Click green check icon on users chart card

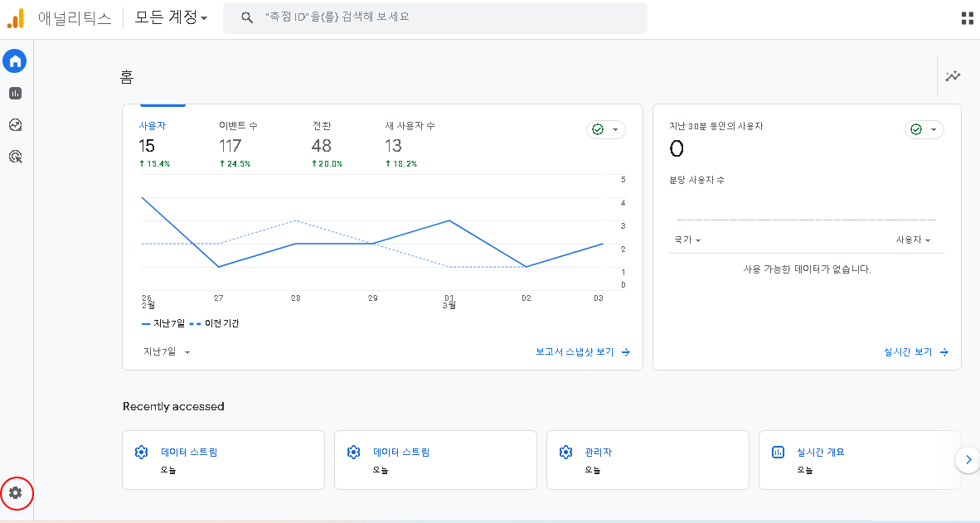[598, 129]
